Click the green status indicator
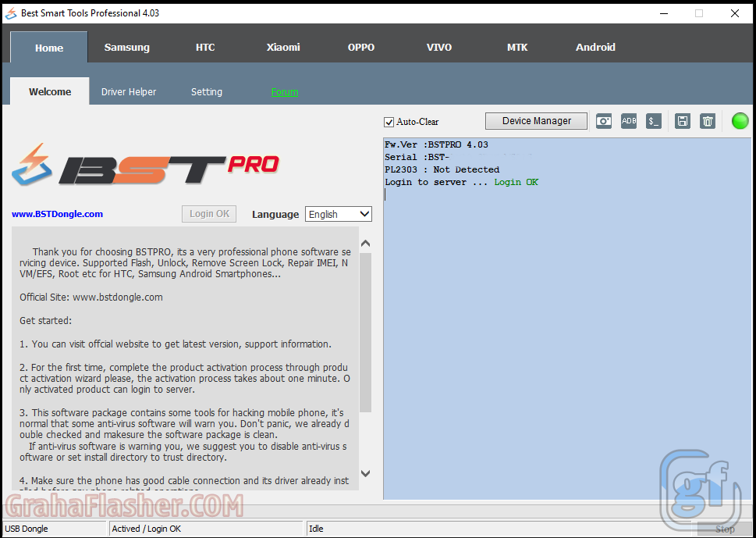 740,120
